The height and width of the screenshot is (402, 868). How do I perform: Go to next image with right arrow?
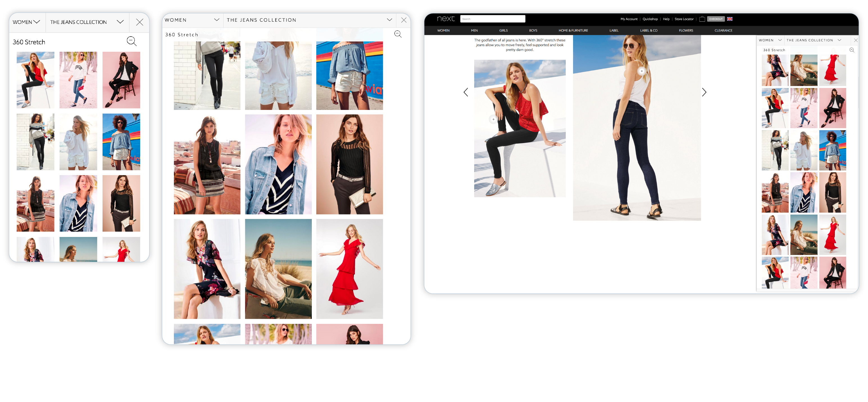(704, 92)
